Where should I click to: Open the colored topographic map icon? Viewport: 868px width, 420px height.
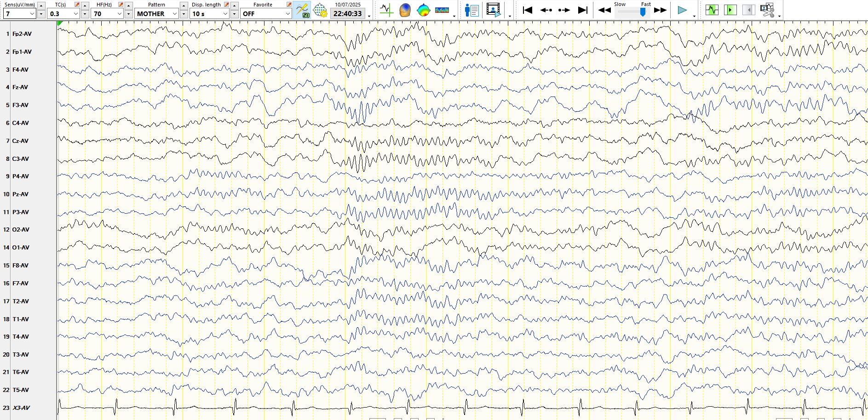coord(423,10)
